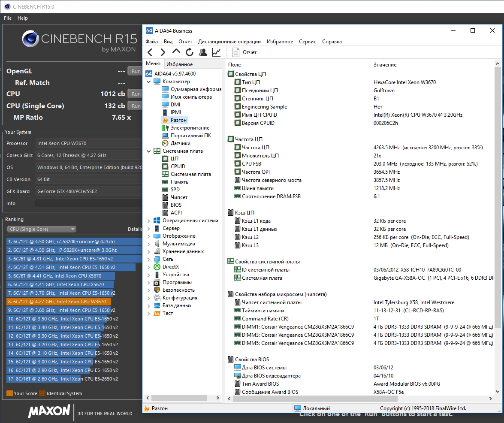The width and height of the screenshot is (504, 423).
Task: Run the CPU test in Cinebench
Action: (135, 94)
